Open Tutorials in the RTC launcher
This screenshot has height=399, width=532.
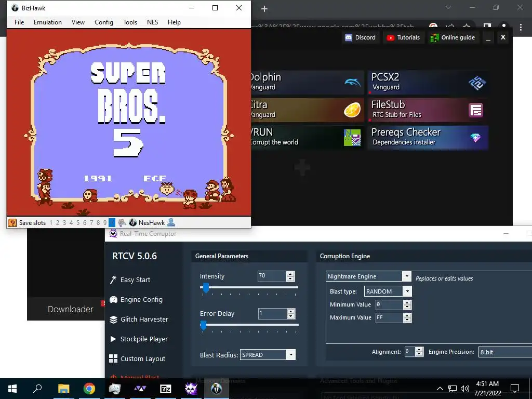click(x=403, y=37)
